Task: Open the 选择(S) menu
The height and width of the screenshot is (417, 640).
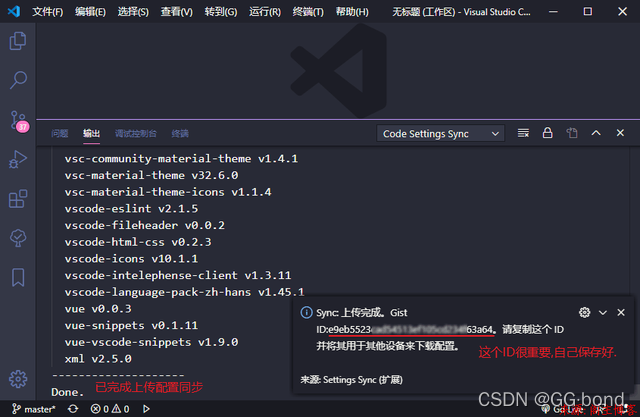Action: point(133,12)
